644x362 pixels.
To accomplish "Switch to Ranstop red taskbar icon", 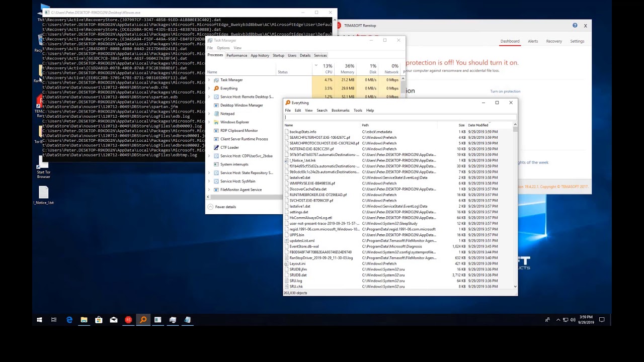I will pos(128,320).
